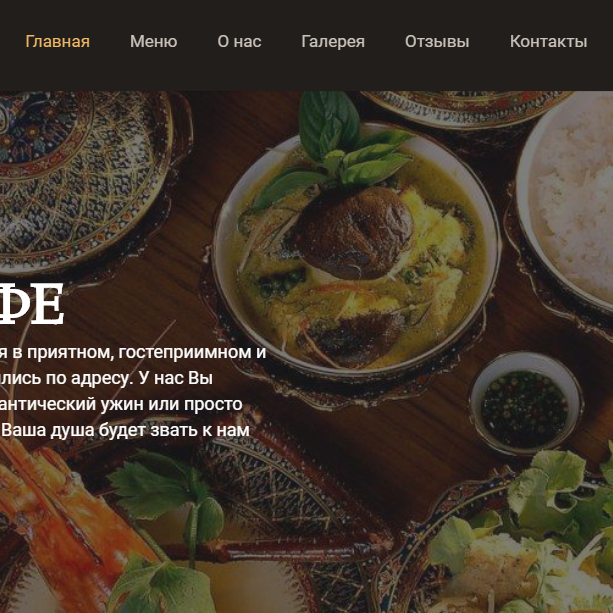Click text line ending гостеприимном и
613x613 pixels.
click(133, 353)
